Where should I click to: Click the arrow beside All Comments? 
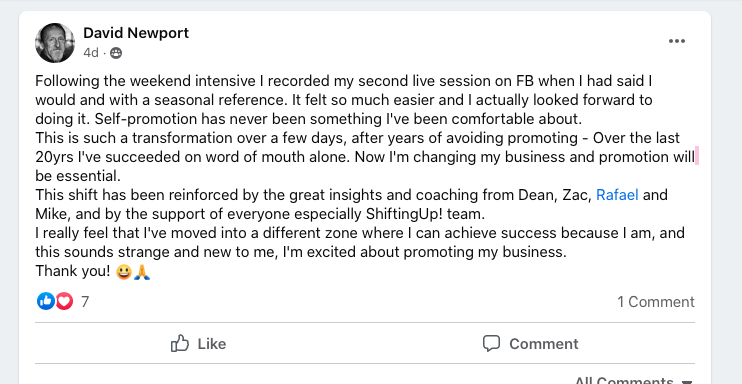click(x=687, y=382)
